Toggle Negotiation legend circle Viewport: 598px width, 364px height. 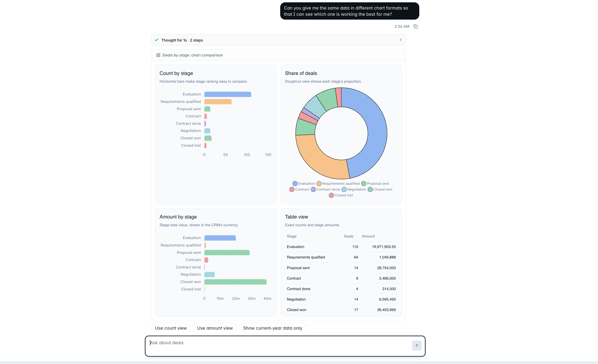point(344,190)
